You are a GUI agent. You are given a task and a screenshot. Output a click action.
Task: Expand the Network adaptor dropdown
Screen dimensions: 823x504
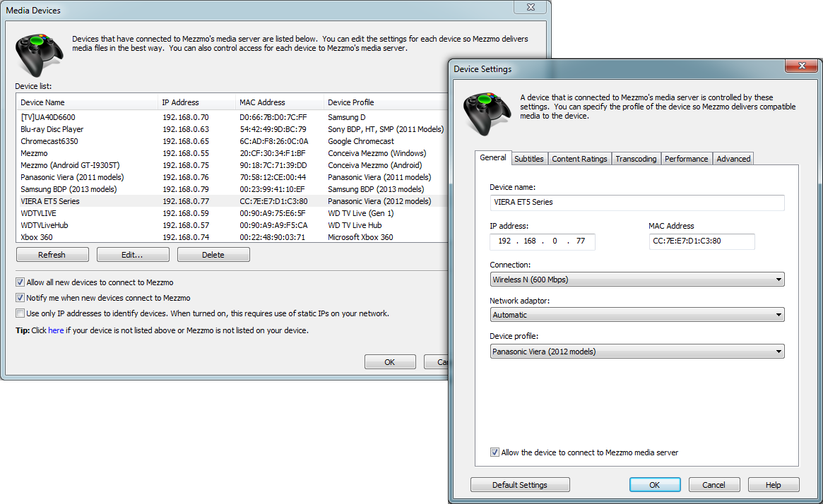[637, 315]
